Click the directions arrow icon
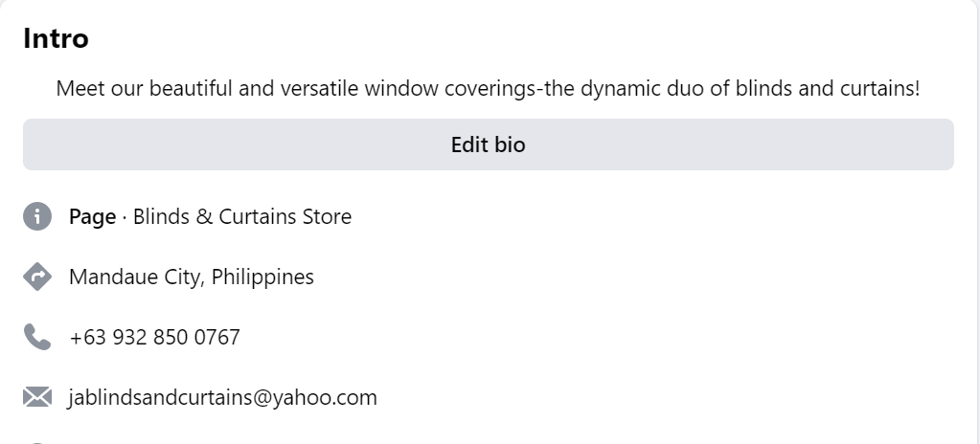This screenshot has width=980, height=444. click(36, 277)
